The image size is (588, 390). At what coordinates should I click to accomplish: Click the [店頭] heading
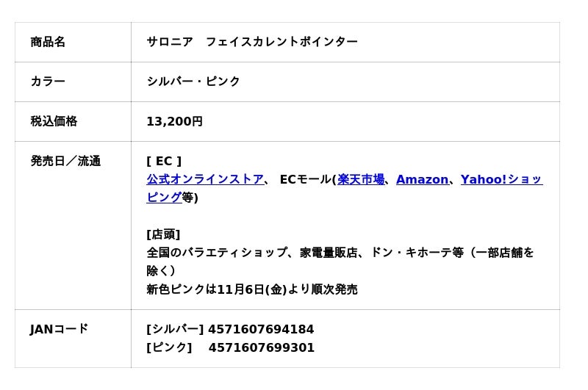click(x=163, y=234)
